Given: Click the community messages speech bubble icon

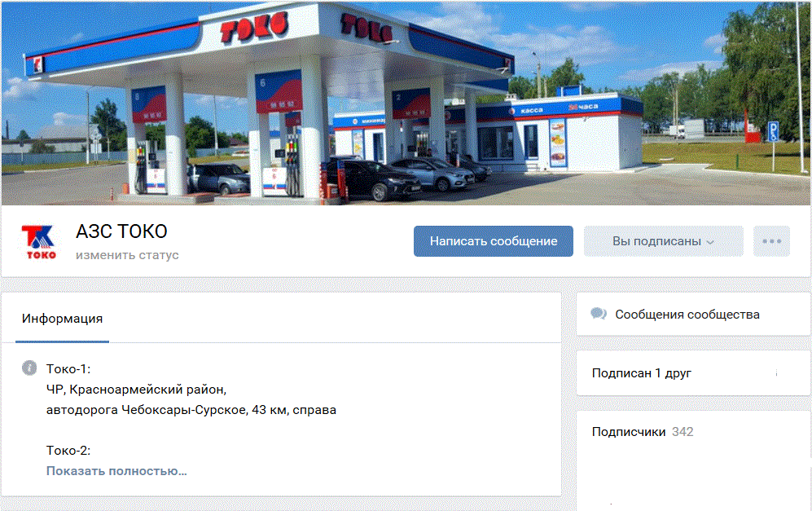Looking at the screenshot, I should (x=598, y=314).
